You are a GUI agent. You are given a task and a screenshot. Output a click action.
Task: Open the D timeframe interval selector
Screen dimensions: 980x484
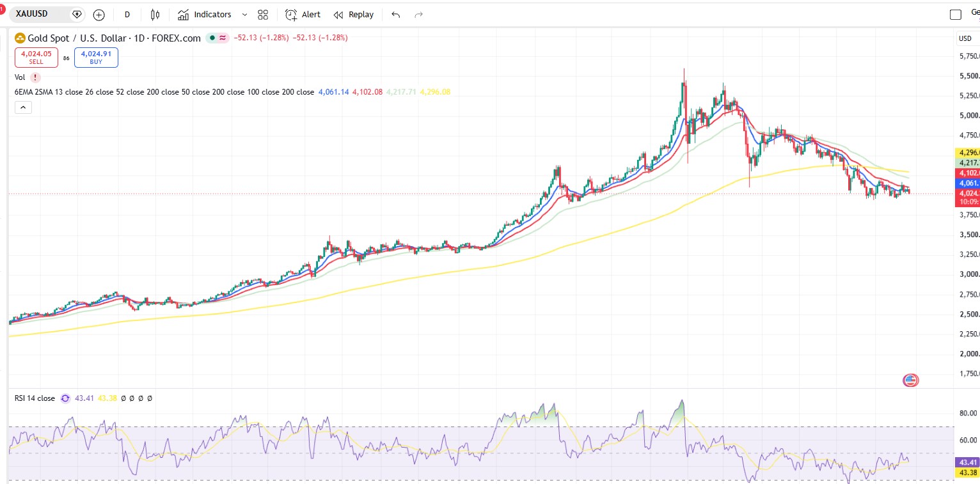(x=127, y=14)
